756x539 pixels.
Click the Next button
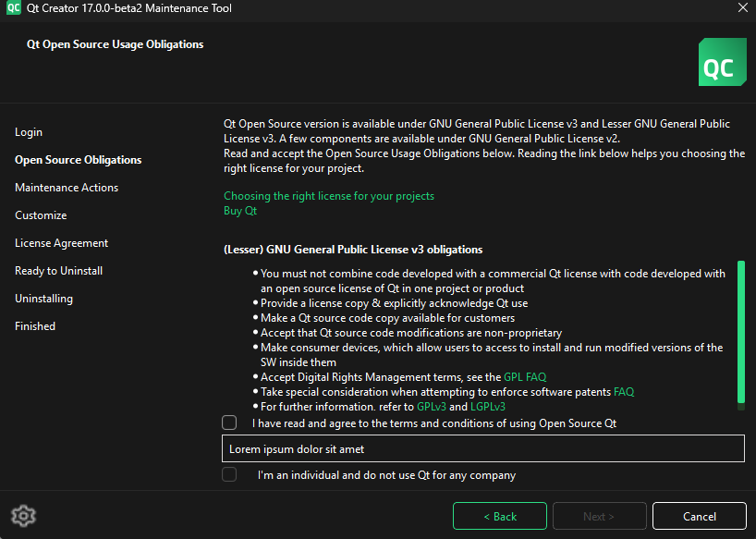coord(599,516)
